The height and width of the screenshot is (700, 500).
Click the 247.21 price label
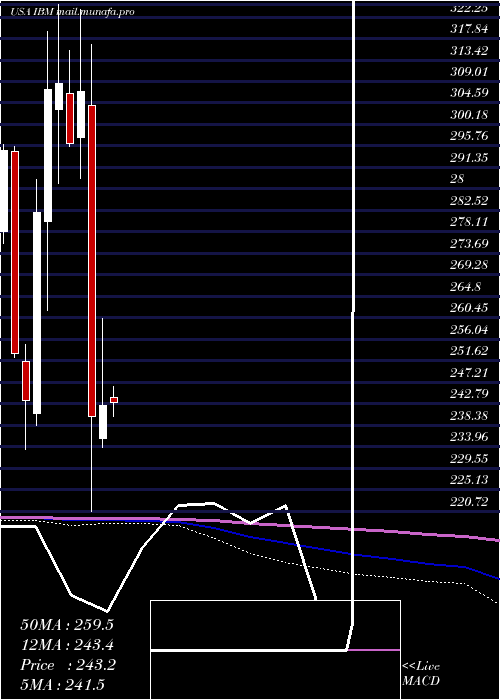click(x=469, y=372)
